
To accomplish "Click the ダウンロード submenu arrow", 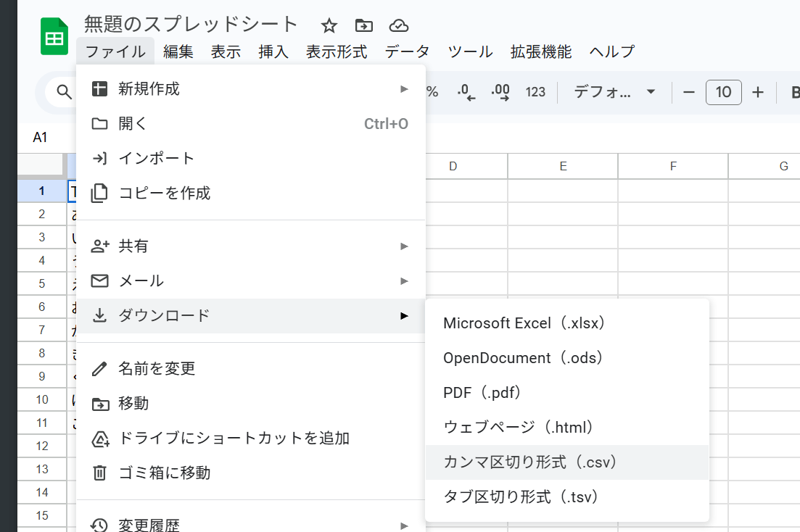I will click(405, 316).
